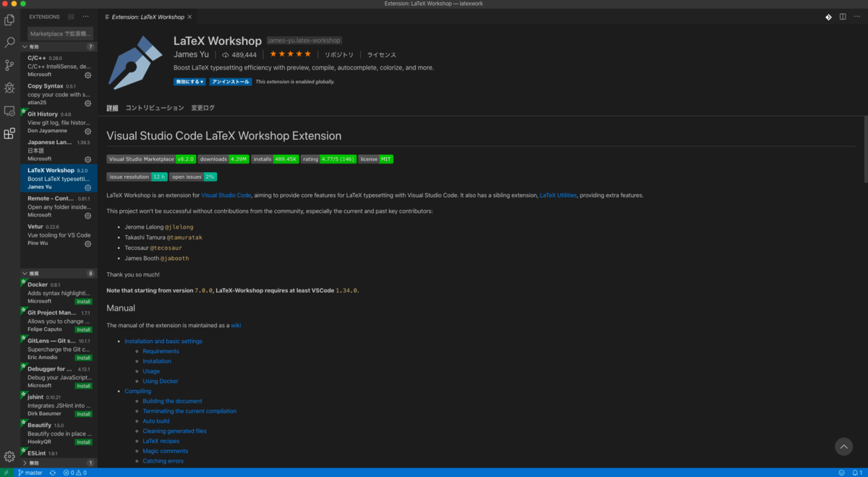Open Installation and basic settings link
The height and width of the screenshot is (477, 868).
click(x=163, y=341)
